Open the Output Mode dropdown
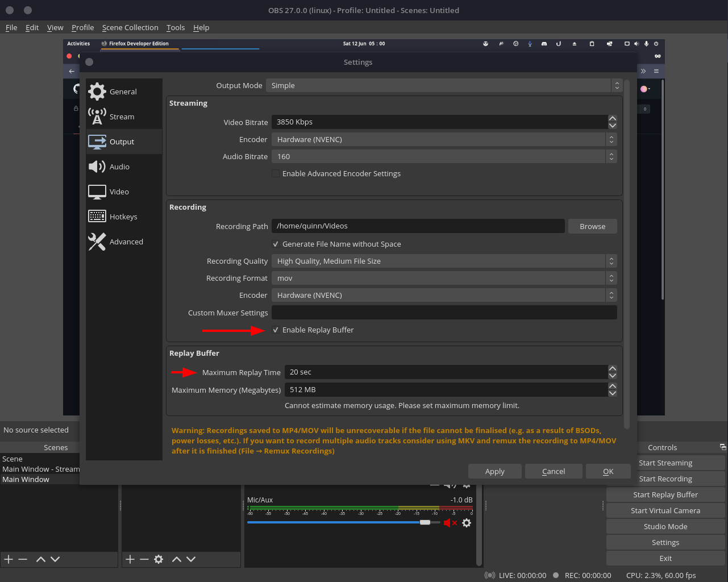 444,85
